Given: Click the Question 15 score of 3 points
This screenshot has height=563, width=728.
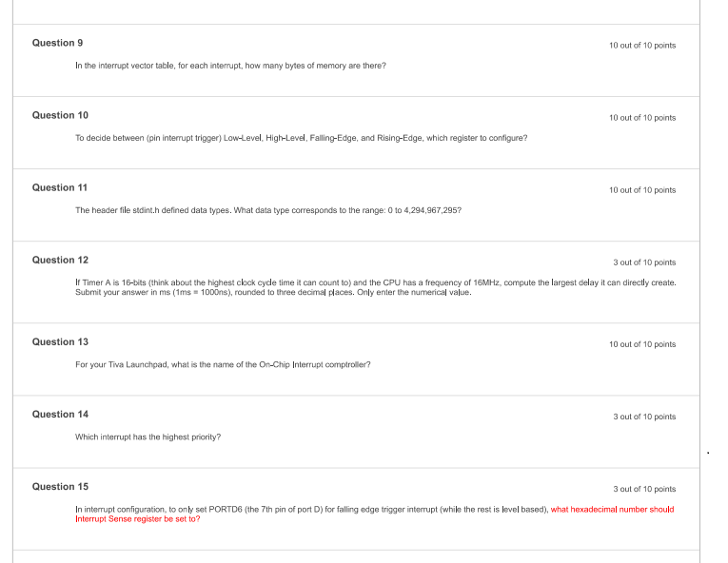Looking at the screenshot, I should 644,489.
